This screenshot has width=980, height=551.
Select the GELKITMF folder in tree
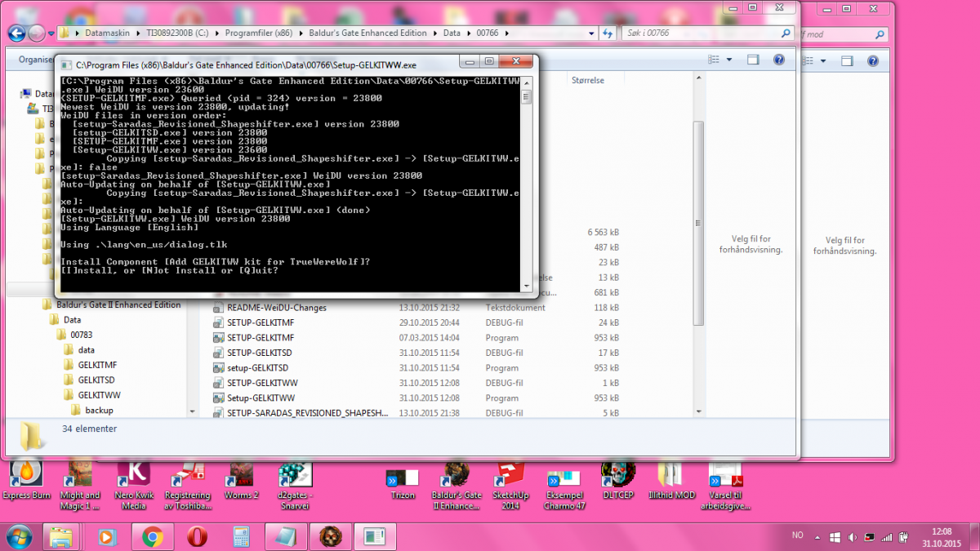pos(98,365)
